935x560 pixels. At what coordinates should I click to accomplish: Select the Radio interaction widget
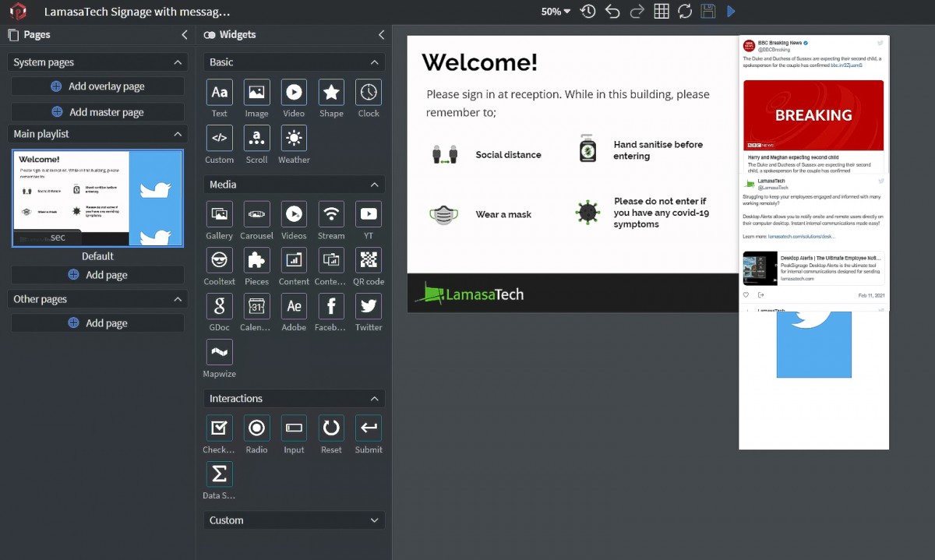[256, 428]
